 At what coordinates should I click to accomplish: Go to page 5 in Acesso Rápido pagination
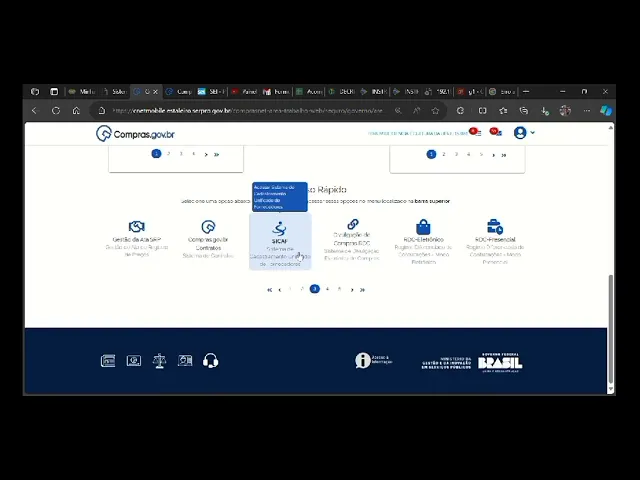click(x=339, y=289)
